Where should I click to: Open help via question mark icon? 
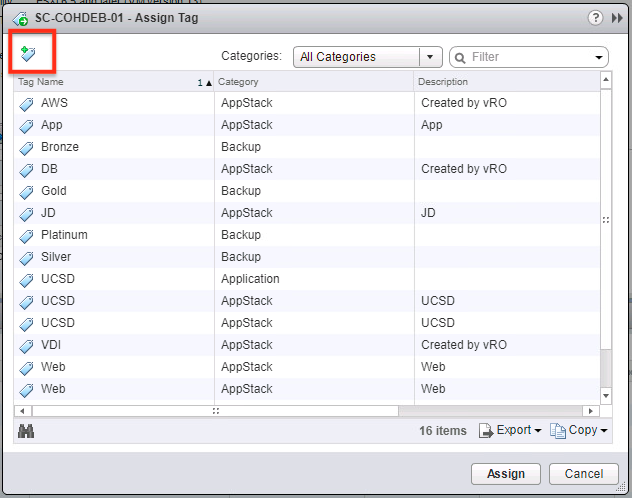595,18
